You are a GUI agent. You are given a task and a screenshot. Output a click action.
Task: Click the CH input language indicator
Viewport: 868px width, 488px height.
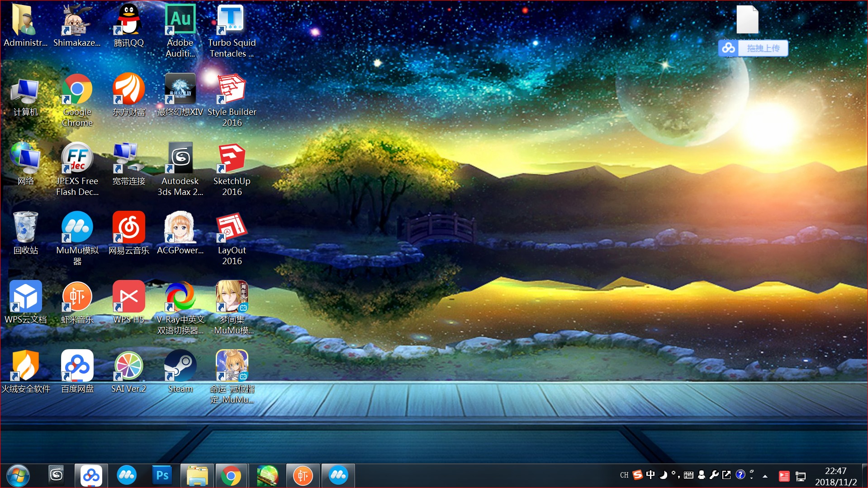[624, 475]
